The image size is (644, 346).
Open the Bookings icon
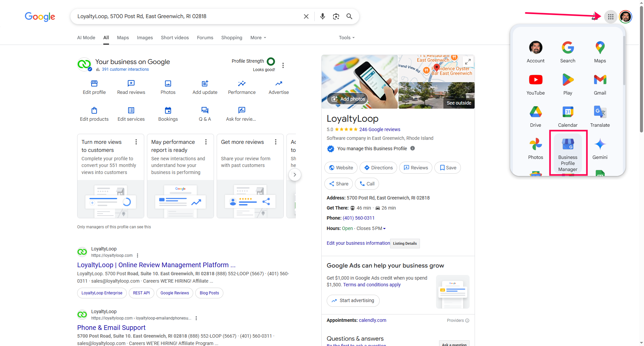click(x=168, y=110)
